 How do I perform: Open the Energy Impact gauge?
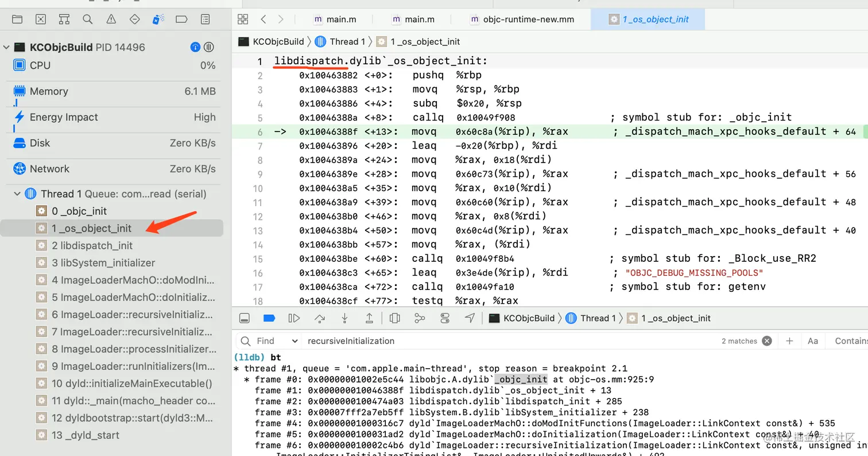pos(115,117)
